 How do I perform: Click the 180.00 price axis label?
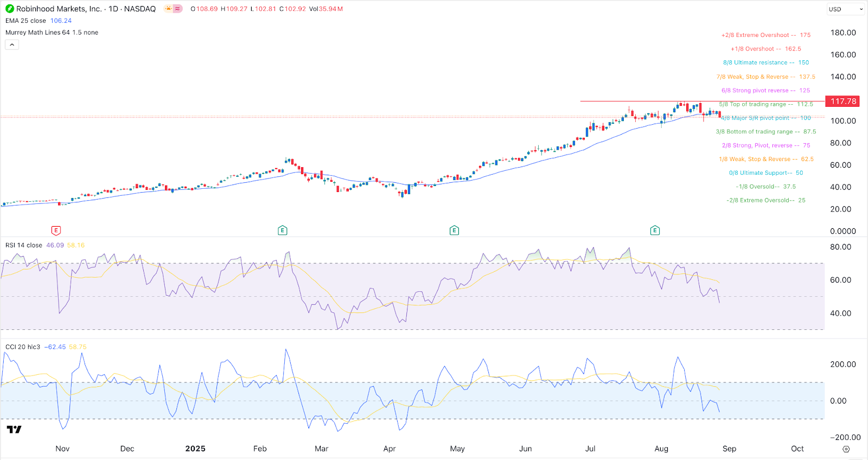843,33
